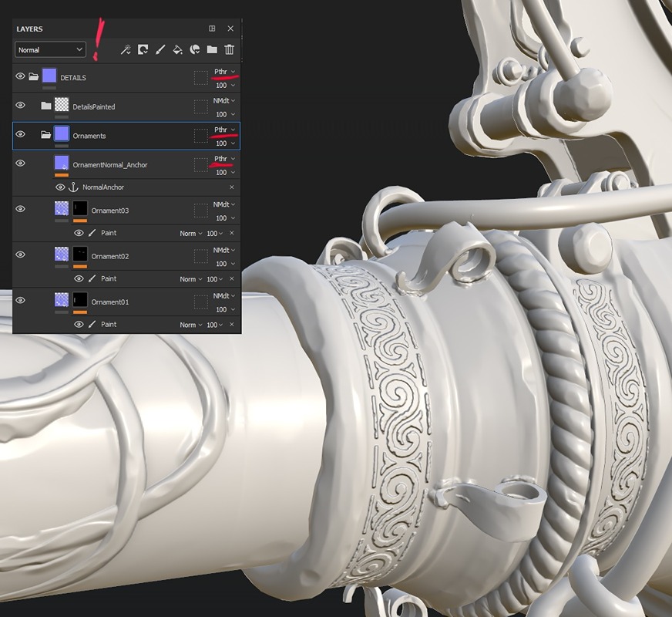
Task: Remove Ornament03 Paint effect with X
Action: (x=232, y=233)
